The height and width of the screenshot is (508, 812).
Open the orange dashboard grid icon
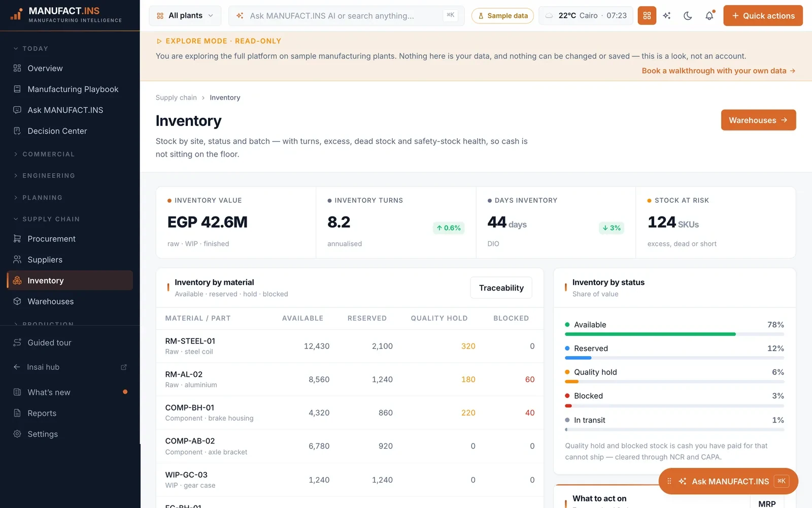[x=647, y=16]
